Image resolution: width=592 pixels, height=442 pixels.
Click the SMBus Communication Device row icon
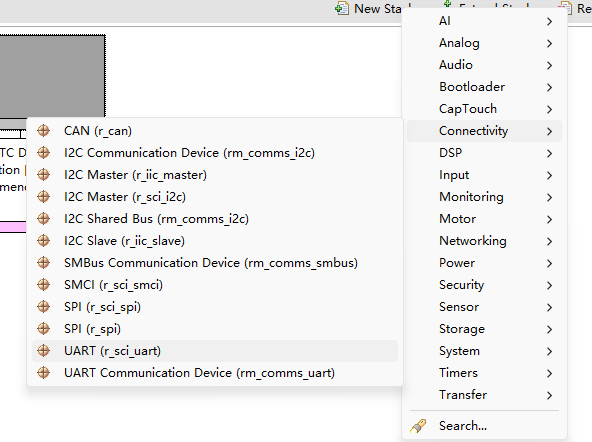coord(43,262)
